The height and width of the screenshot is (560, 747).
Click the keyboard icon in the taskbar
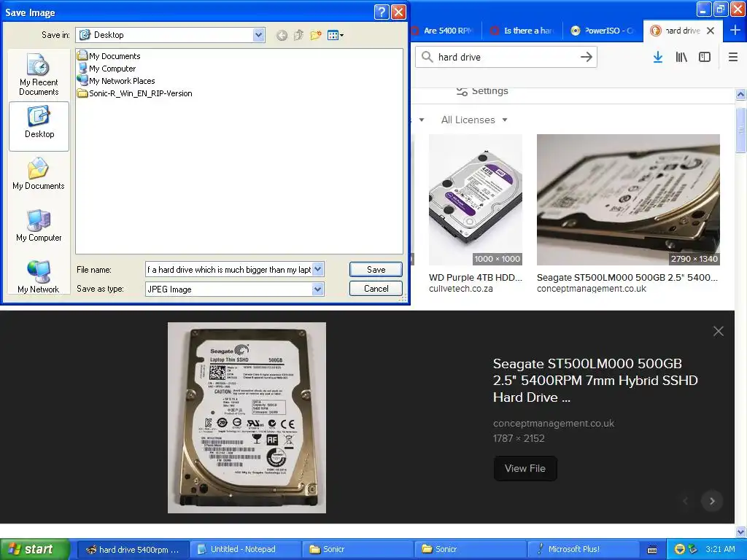(652, 550)
